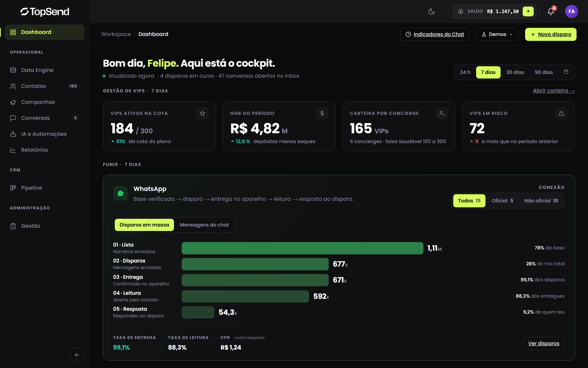Click the Gestão clipboard icon
The image size is (588, 368).
pyautogui.click(x=13, y=226)
